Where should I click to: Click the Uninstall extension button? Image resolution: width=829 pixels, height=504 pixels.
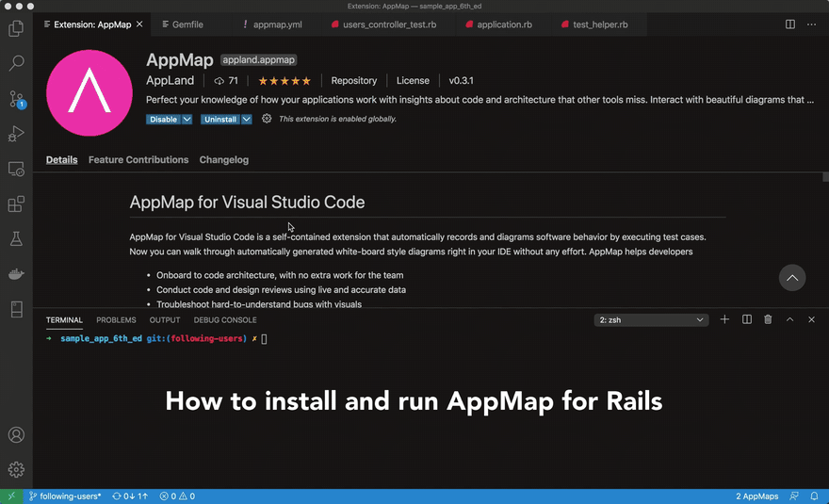220,120
